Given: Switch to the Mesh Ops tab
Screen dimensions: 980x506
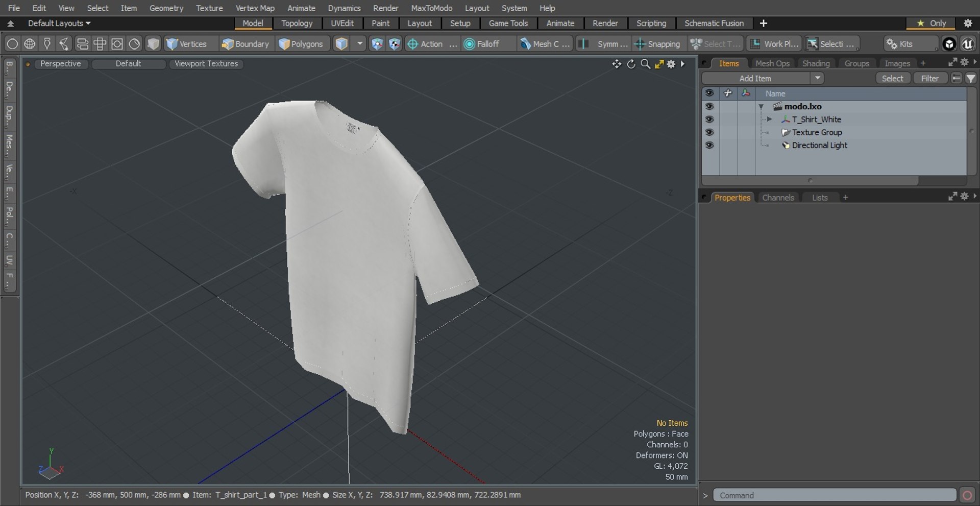Looking at the screenshot, I should [x=772, y=63].
